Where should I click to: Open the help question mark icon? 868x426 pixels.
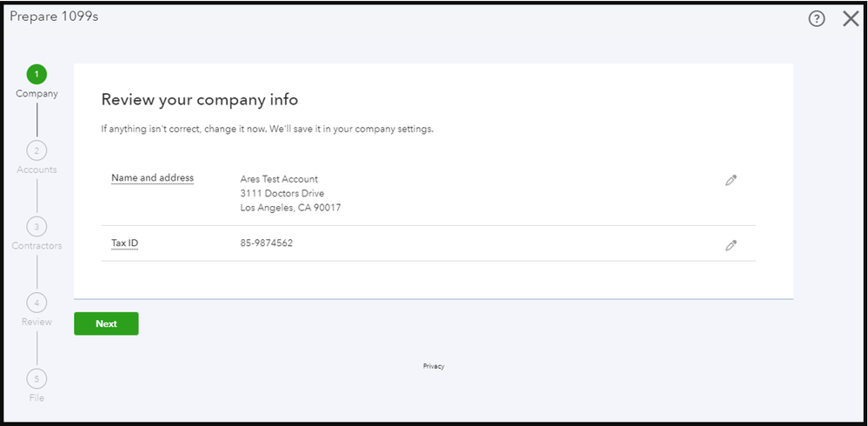(817, 19)
